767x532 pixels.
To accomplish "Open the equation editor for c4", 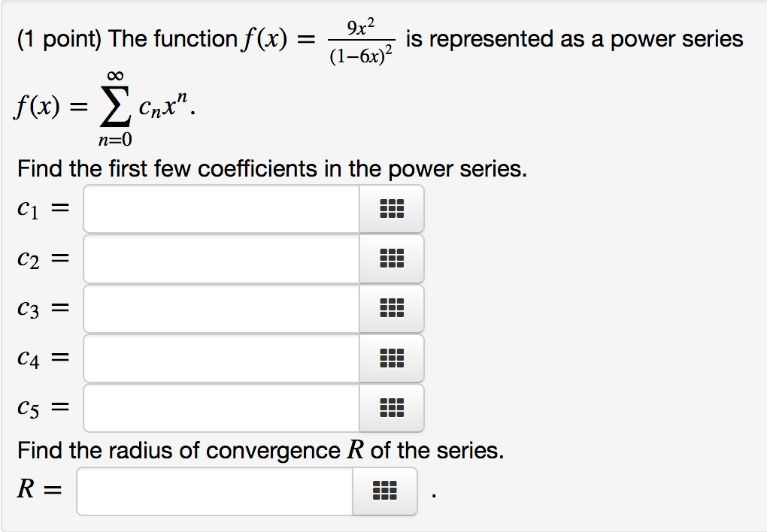I will (392, 358).
